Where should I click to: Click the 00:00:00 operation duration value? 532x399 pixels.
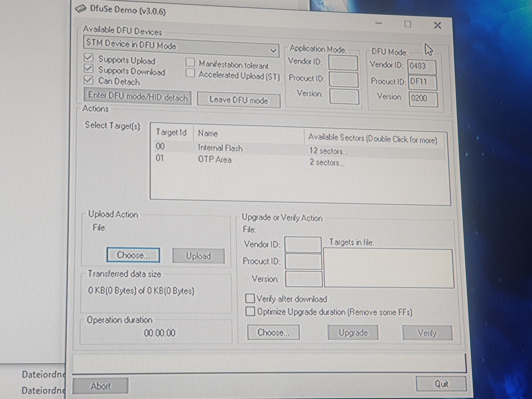pos(160,333)
